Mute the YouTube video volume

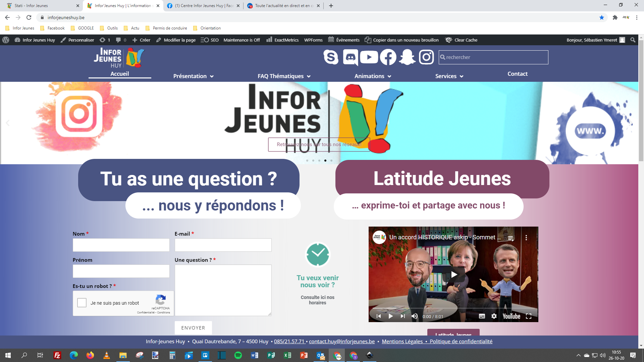point(415,316)
